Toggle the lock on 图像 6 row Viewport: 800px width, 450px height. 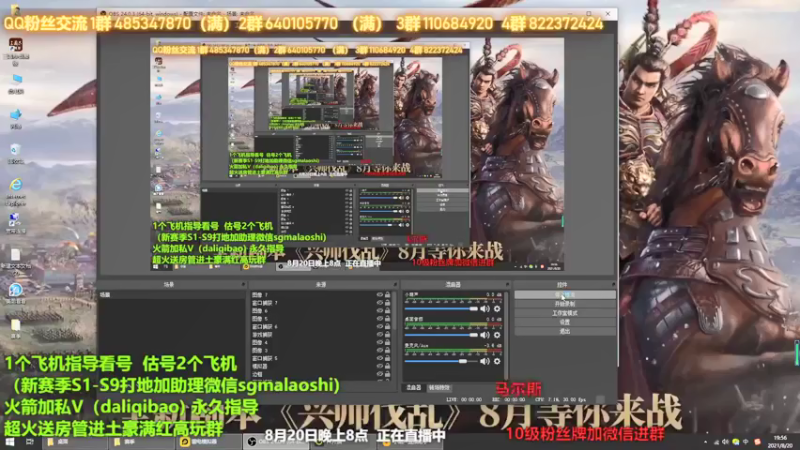[x=387, y=311]
